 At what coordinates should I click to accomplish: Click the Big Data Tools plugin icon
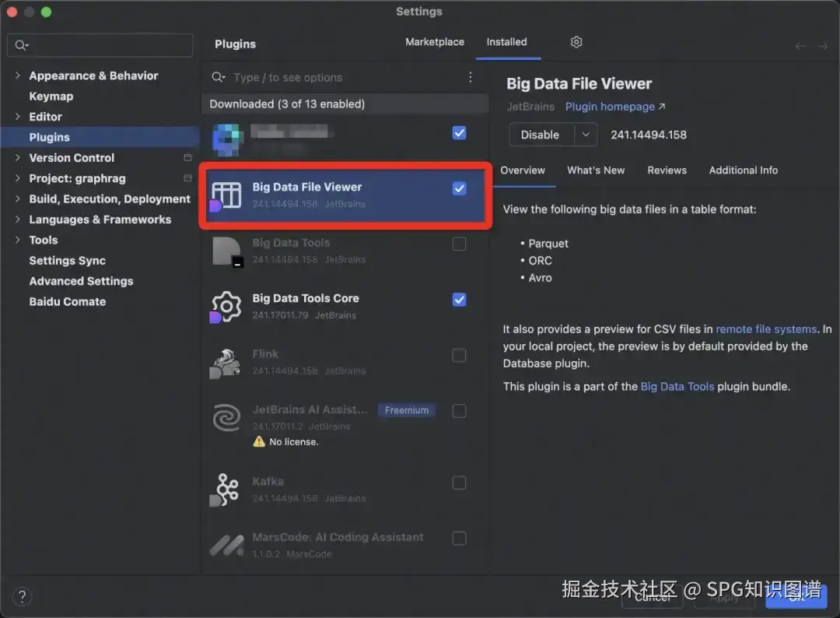tap(226, 251)
